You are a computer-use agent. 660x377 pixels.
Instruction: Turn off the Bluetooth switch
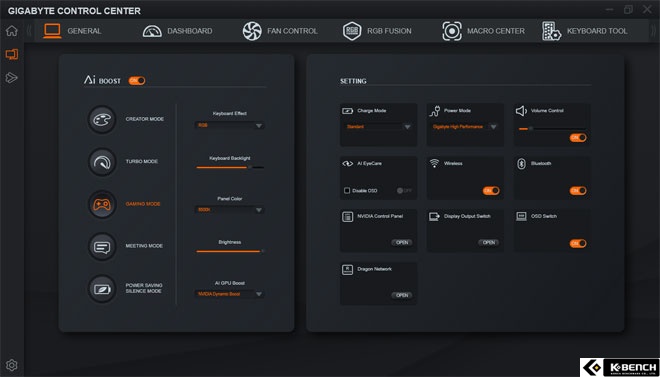578,191
